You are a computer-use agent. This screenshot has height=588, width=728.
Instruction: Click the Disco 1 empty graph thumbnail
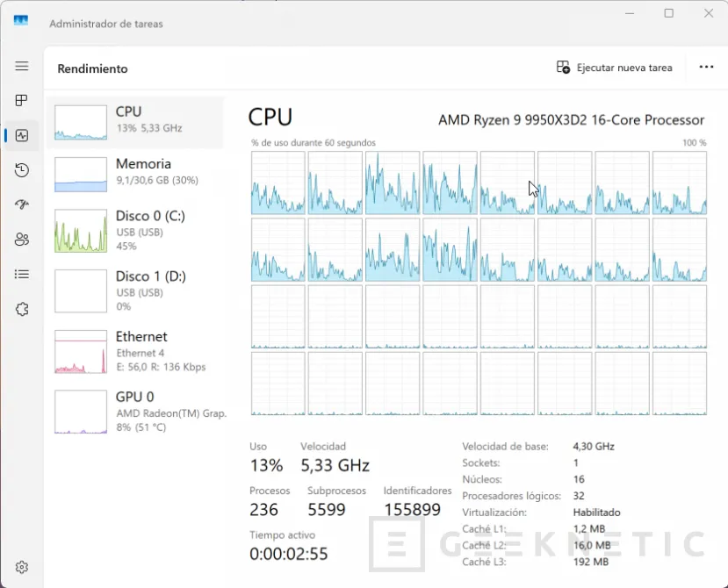(x=81, y=291)
